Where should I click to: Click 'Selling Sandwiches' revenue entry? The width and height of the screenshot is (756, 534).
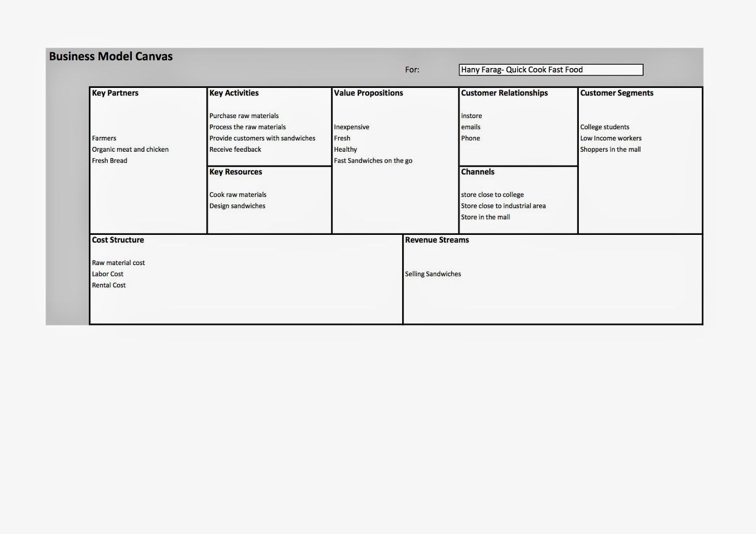point(433,274)
